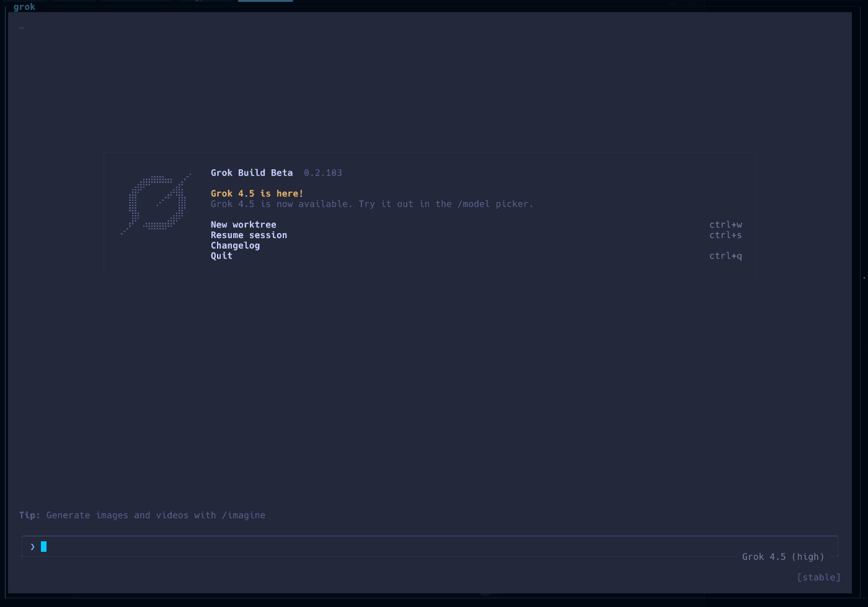Click the grok window title
The image size is (868, 607).
pos(24,7)
